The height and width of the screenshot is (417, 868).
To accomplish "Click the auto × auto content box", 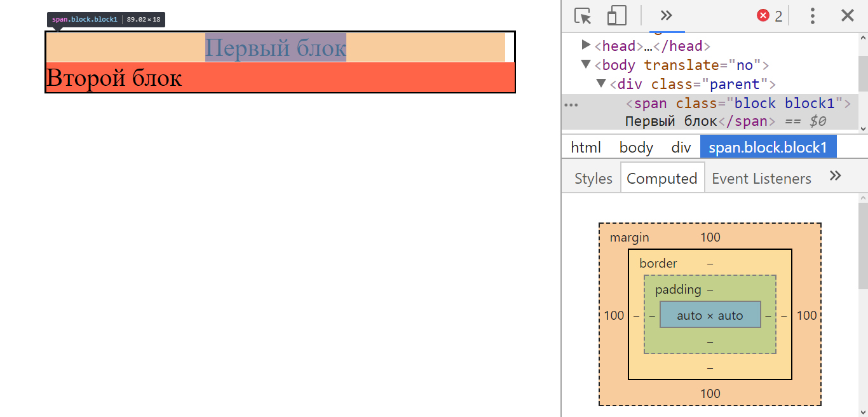I will tap(710, 315).
